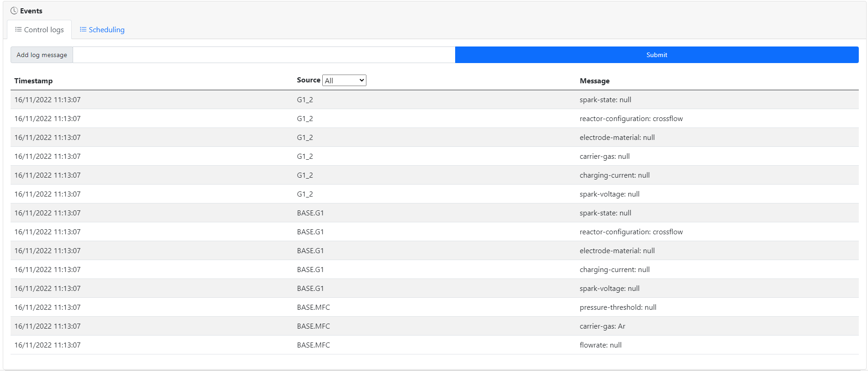Click the list icon on Control logs tab

point(18,29)
